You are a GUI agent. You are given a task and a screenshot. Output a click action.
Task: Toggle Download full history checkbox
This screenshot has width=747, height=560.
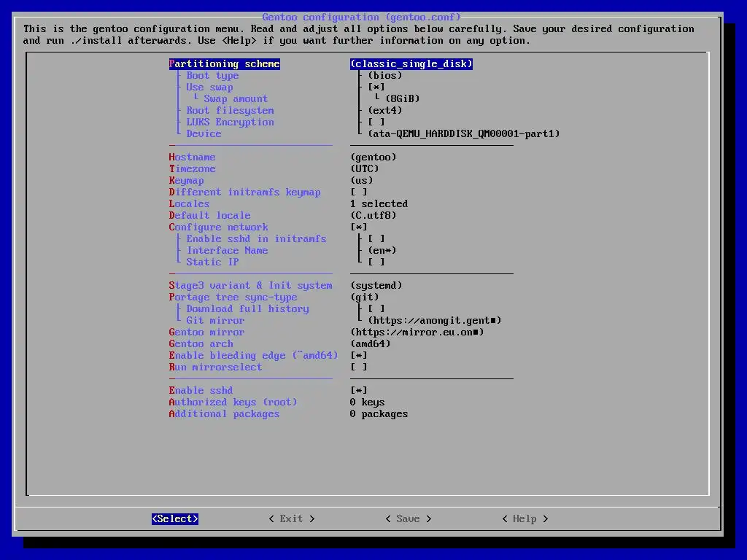(x=376, y=309)
